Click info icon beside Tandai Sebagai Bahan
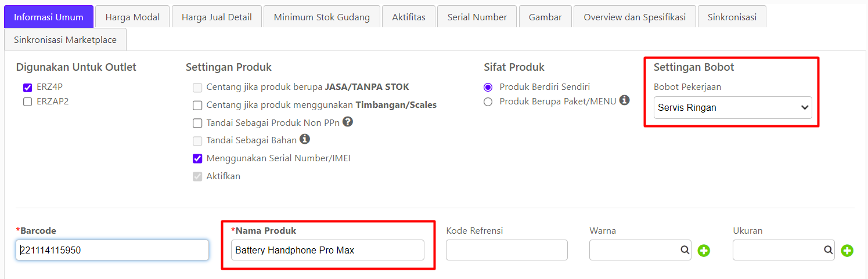 pos(304,139)
